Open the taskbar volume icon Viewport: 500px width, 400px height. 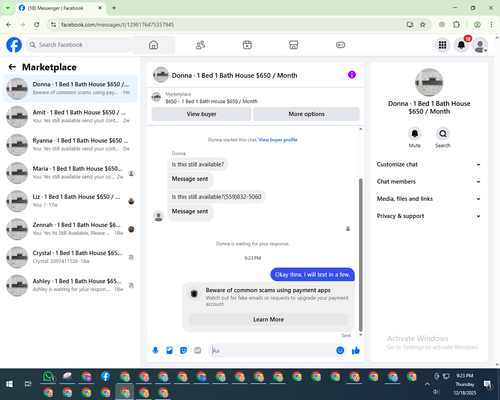click(437, 392)
